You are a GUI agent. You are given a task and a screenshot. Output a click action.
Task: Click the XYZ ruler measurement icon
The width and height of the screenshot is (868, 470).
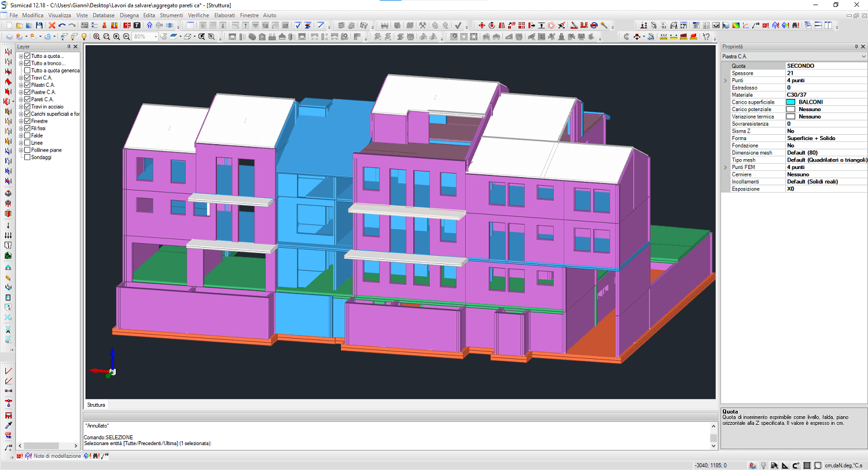point(663,36)
